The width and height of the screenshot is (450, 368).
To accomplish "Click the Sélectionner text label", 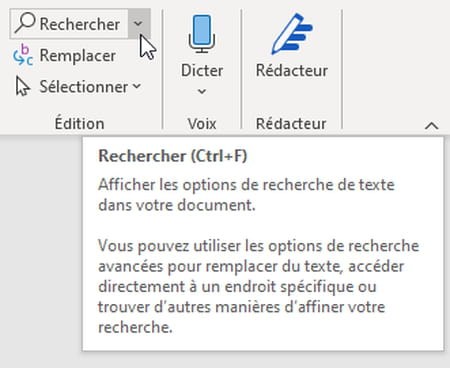I will (x=84, y=87).
